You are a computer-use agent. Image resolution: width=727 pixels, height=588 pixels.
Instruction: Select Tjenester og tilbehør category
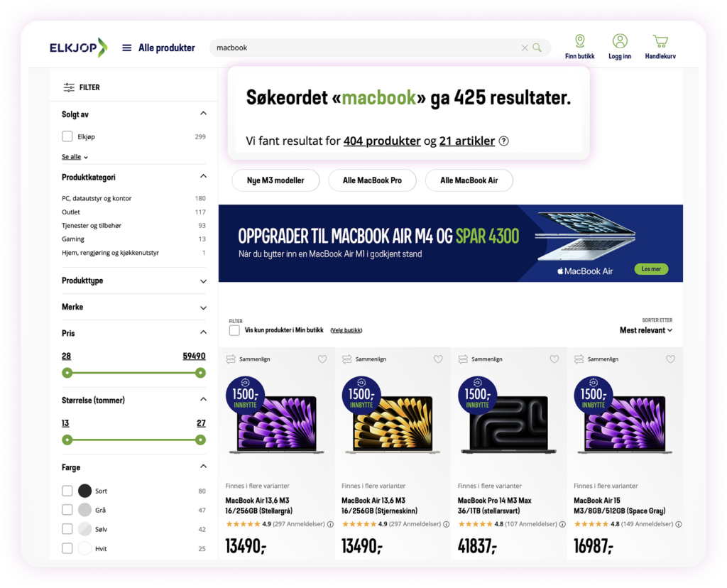92,225
